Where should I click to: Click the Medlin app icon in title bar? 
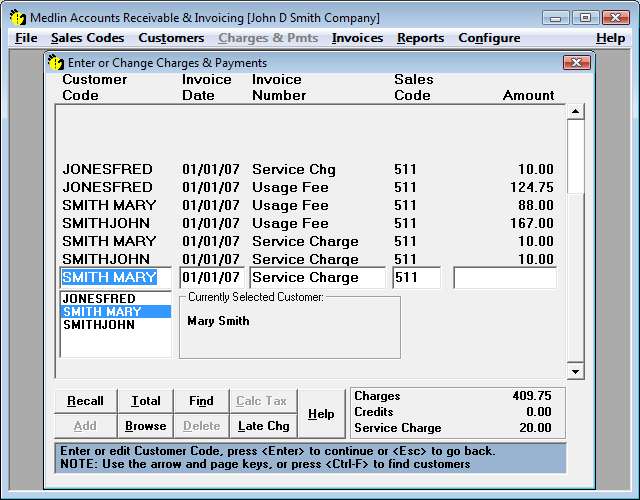tap(18, 18)
